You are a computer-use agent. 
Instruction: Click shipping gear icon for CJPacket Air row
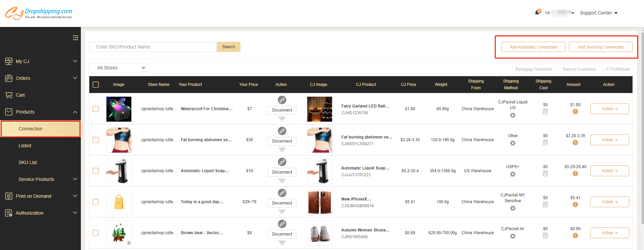tap(513, 236)
